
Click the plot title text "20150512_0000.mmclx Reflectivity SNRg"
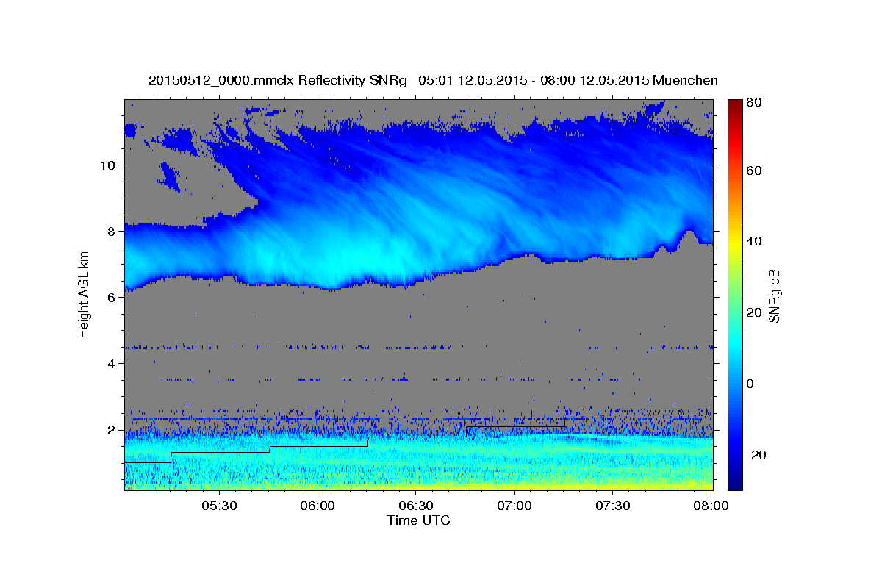pos(277,80)
